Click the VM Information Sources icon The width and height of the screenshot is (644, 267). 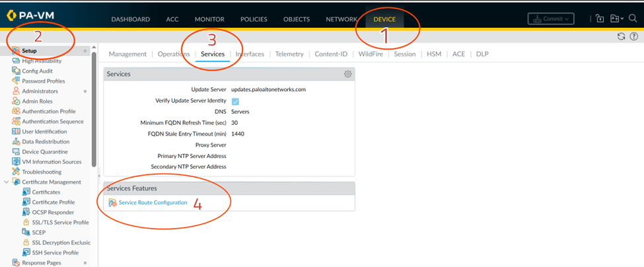16,162
